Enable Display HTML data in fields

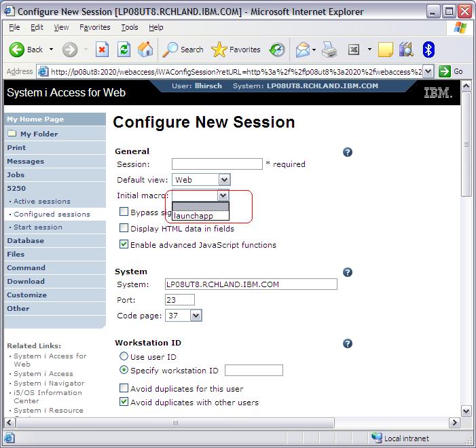(x=124, y=227)
